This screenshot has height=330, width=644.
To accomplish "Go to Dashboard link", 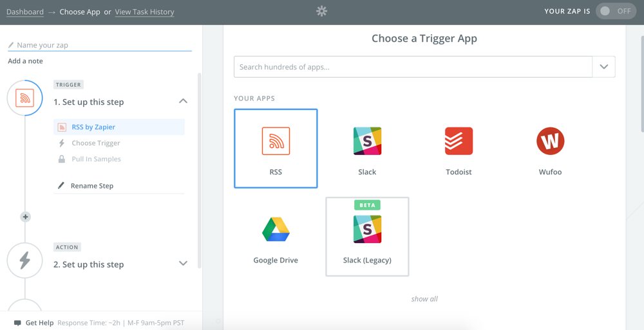I will [25, 12].
